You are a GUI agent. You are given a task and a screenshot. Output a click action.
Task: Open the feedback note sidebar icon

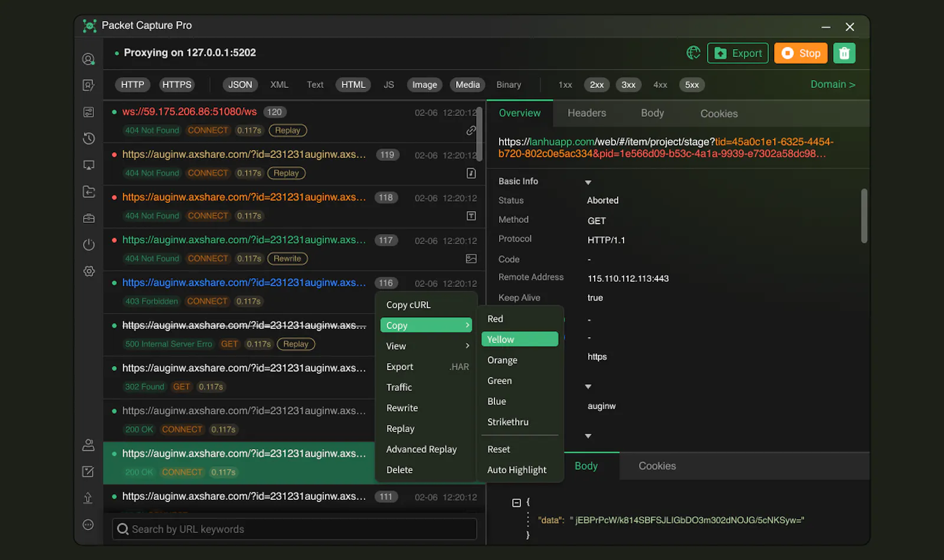click(88, 472)
